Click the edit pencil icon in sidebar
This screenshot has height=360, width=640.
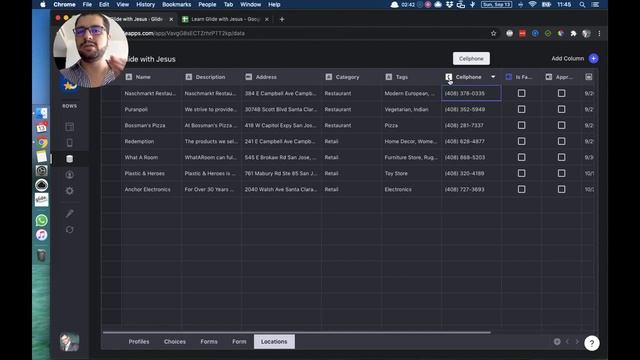pyautogui.click(x=69, y=213)
